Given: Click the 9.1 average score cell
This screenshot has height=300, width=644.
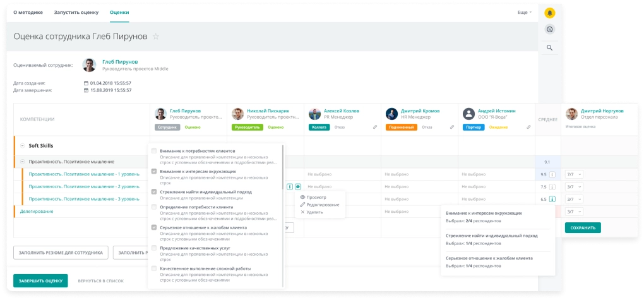Looking at the screenshot, I should (547, 162).
